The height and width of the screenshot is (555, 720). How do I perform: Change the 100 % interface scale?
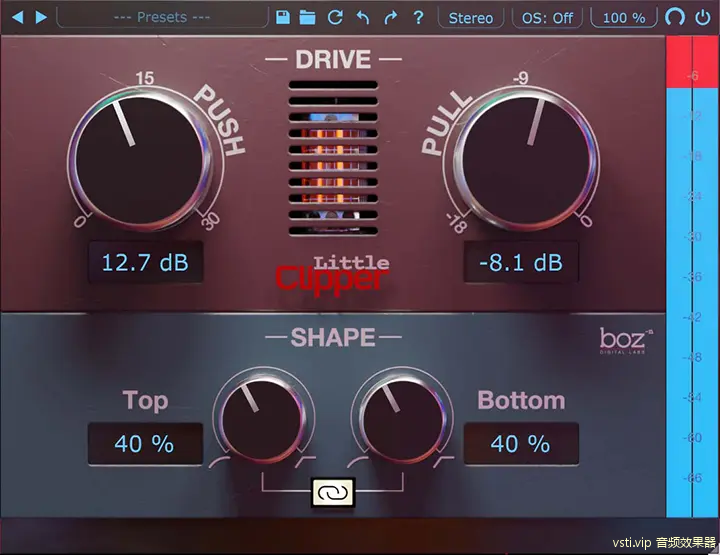tap(624, 18)
